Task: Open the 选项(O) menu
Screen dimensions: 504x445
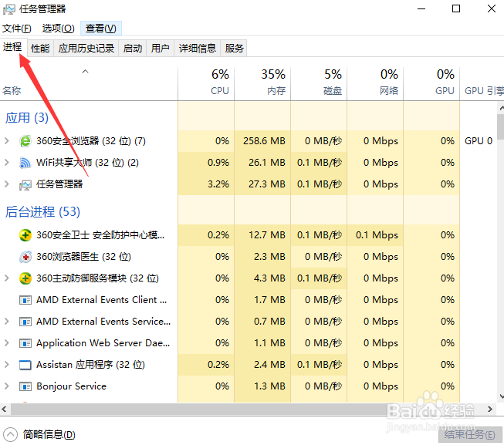Action: 58,29
